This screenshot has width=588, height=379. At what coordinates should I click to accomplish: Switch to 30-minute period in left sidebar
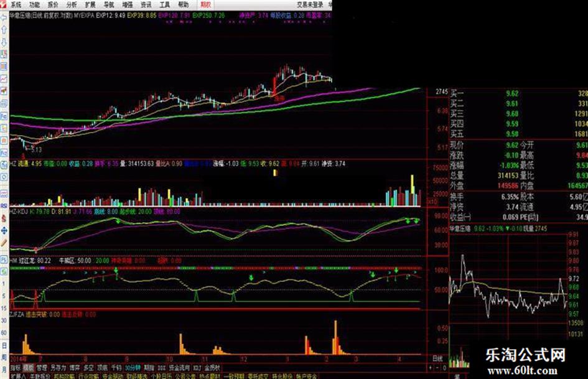coord(4,321)
